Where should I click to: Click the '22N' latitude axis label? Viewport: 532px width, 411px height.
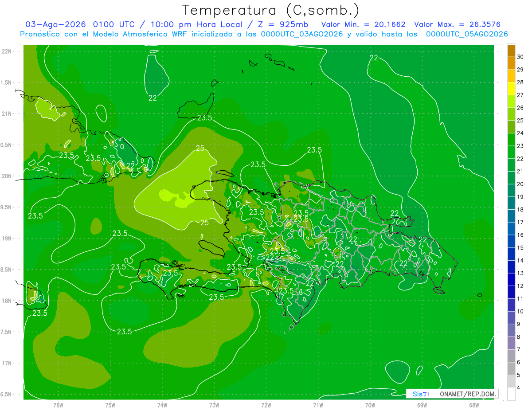(x=7, y=51)
